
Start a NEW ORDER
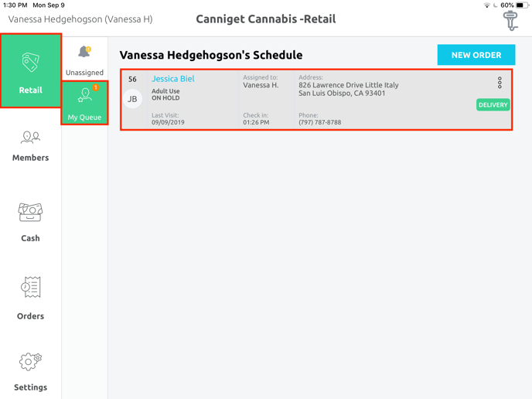pyautogui.click(x=476, y=55)
